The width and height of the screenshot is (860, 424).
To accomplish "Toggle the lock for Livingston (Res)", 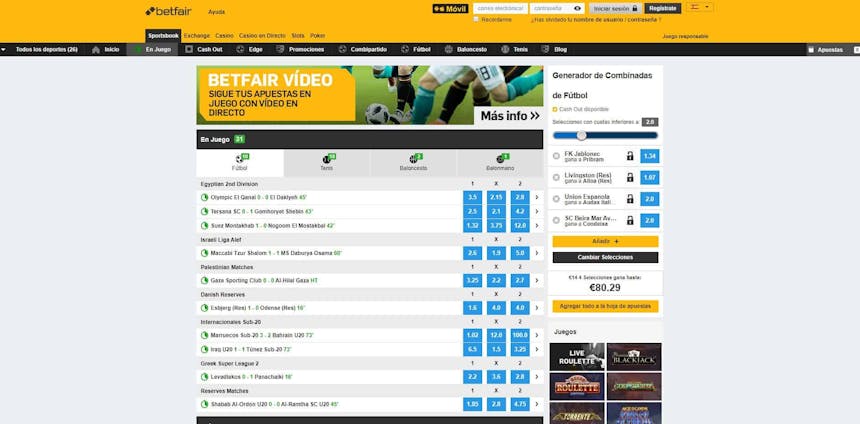I will click(x=630, y=178).
